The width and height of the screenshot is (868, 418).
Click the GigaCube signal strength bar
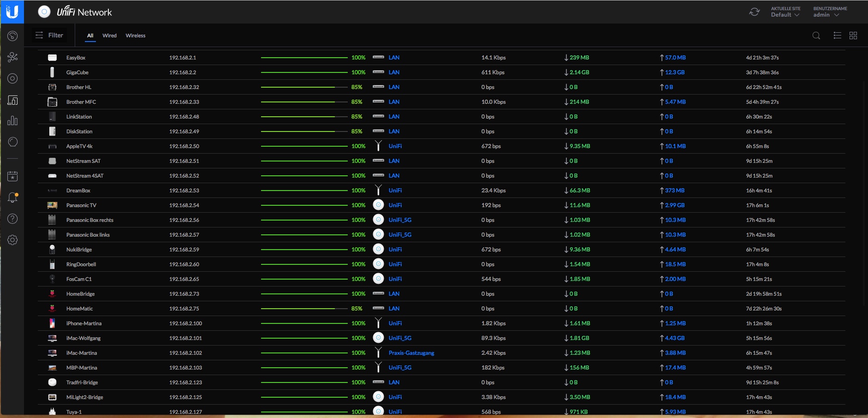[304, 72]
